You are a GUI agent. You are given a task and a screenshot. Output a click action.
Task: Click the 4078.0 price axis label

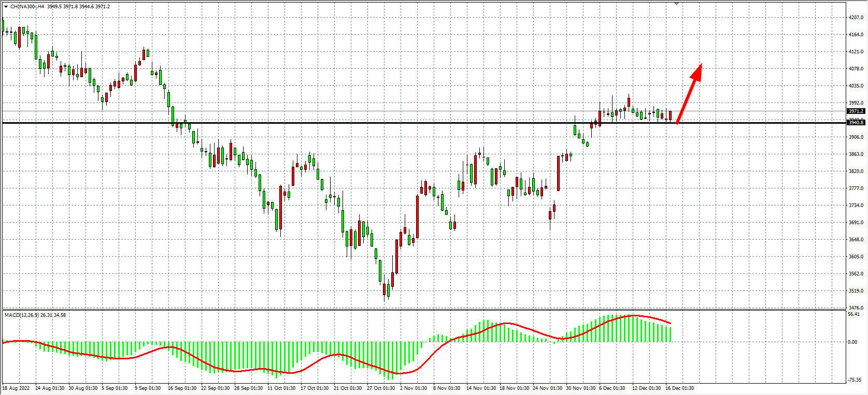(x=856, y=69)
